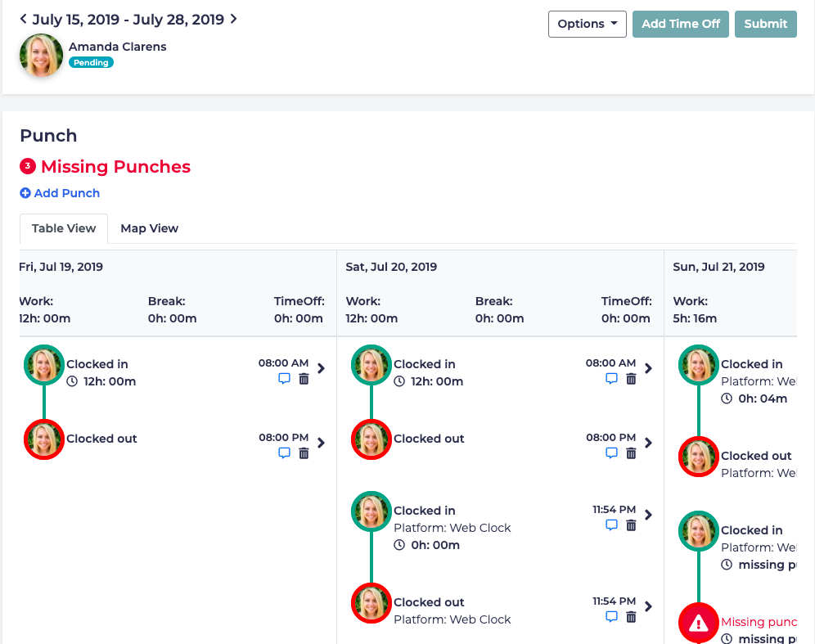Viewport: 815px width, 644px height.
Task: Click the Add Time Off button
Action: pyautogui.click(x=680, y=24)
